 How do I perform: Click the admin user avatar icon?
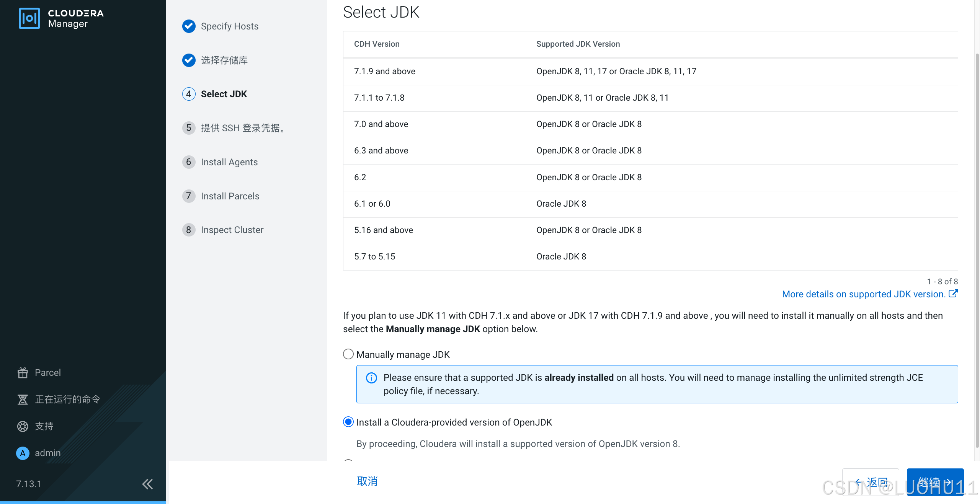point(23,453)
